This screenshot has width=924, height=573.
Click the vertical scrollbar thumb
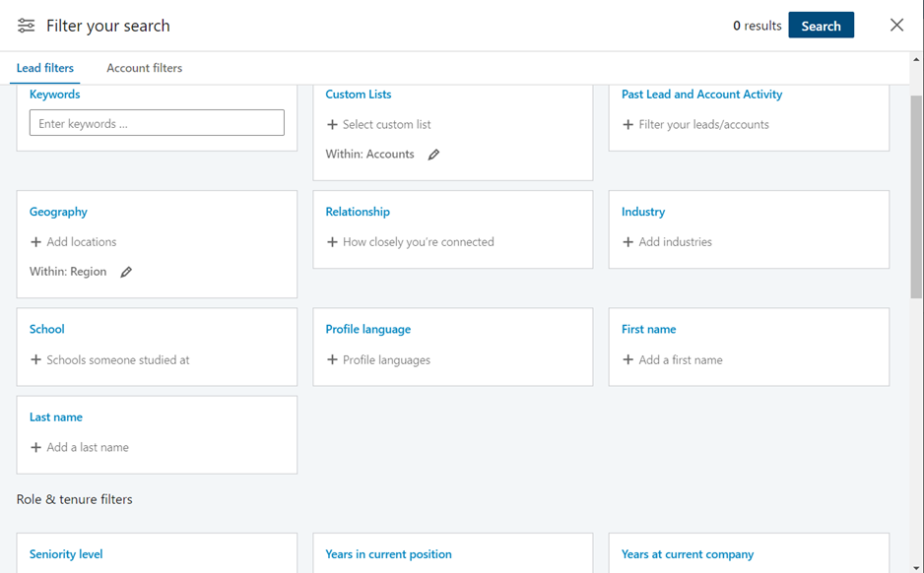[916, 197]
